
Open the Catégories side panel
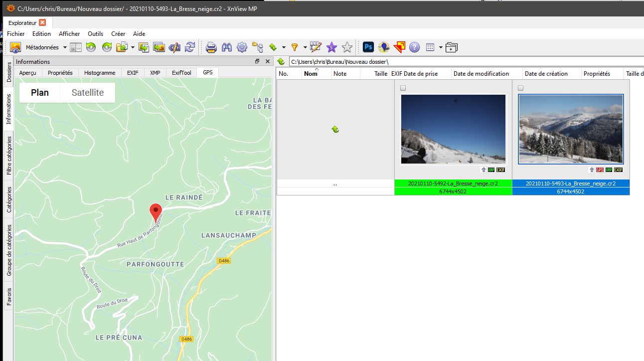point(9,199)
